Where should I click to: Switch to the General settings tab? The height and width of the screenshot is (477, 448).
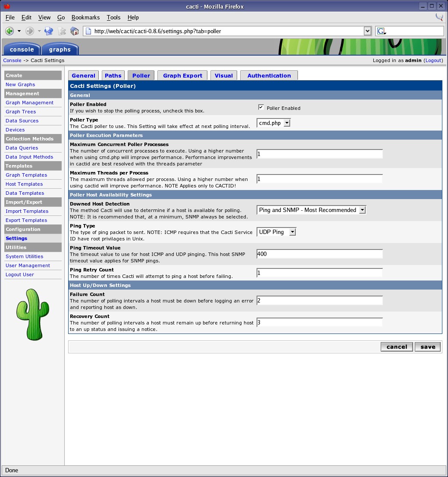pyautogui.click(x=83, y=75)
